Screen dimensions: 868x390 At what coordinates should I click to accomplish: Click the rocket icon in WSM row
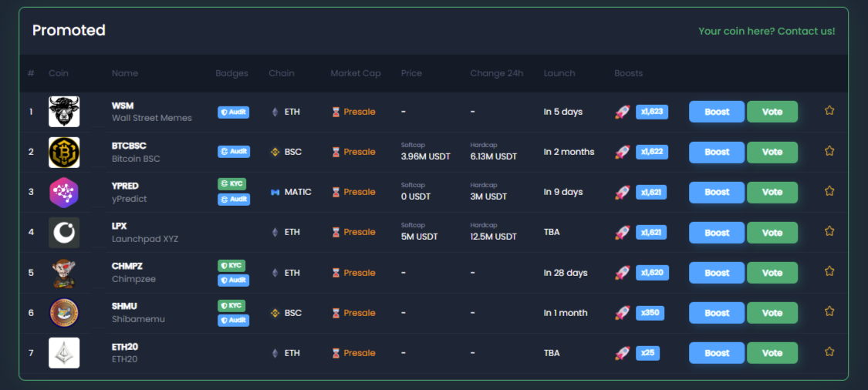(622, 112)
